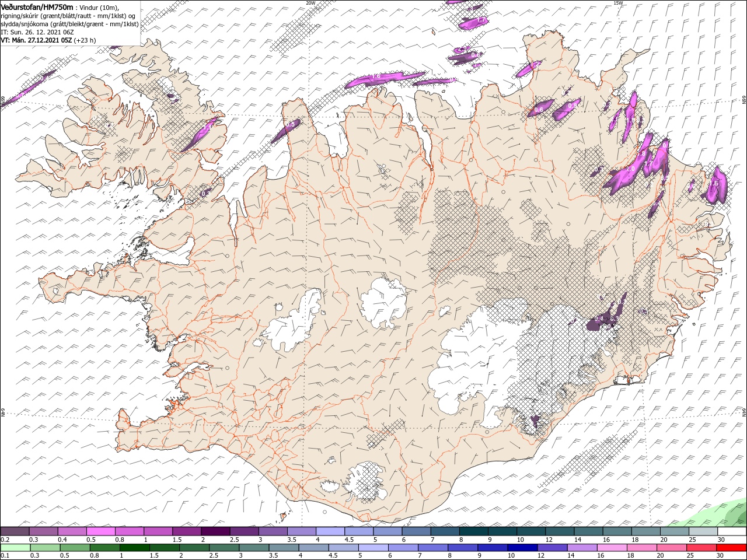Choose the deep navy blue swatch at lower legend value 10
Viewport: 747px width, 560px height.
pyautogui.click(x=522, y=548)
